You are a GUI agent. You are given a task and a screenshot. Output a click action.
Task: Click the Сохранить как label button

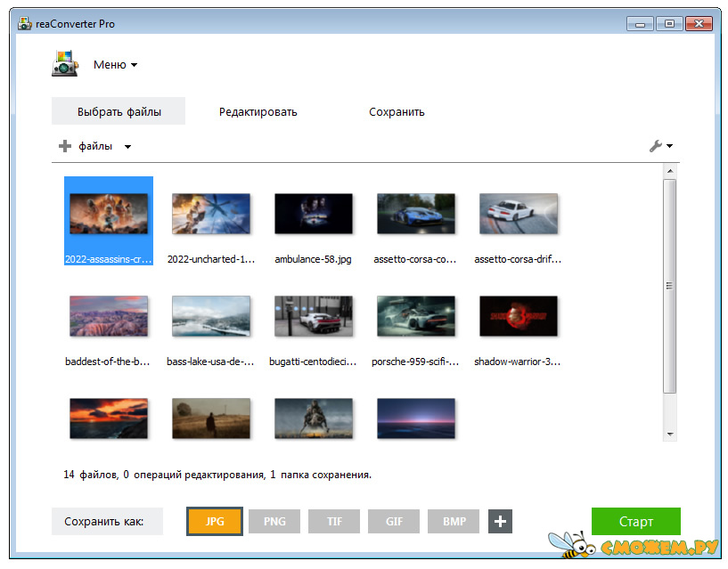click(107, 522)
